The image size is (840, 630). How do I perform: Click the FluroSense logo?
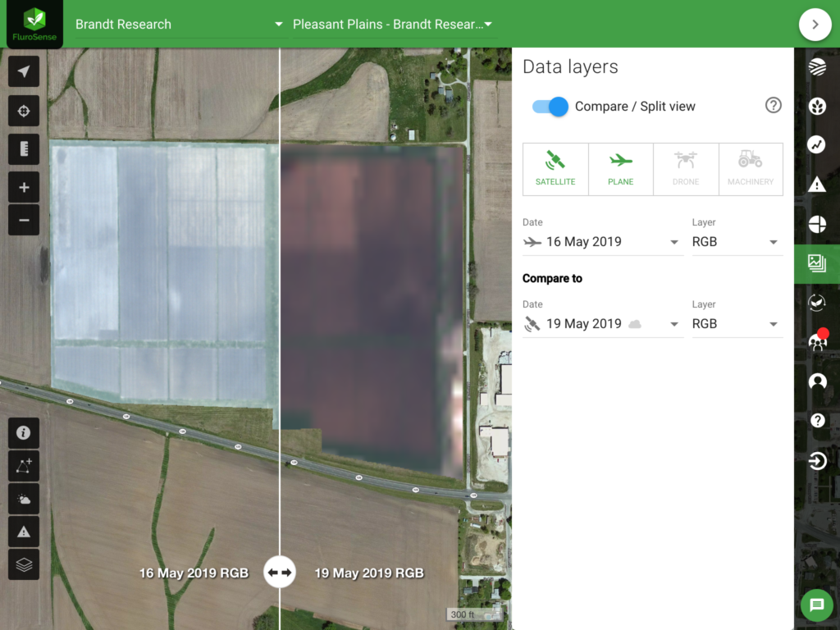click(x=34, y=24)
